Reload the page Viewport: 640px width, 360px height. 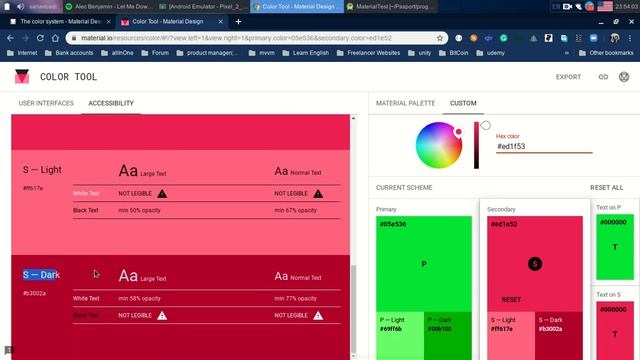click(40, 38)
